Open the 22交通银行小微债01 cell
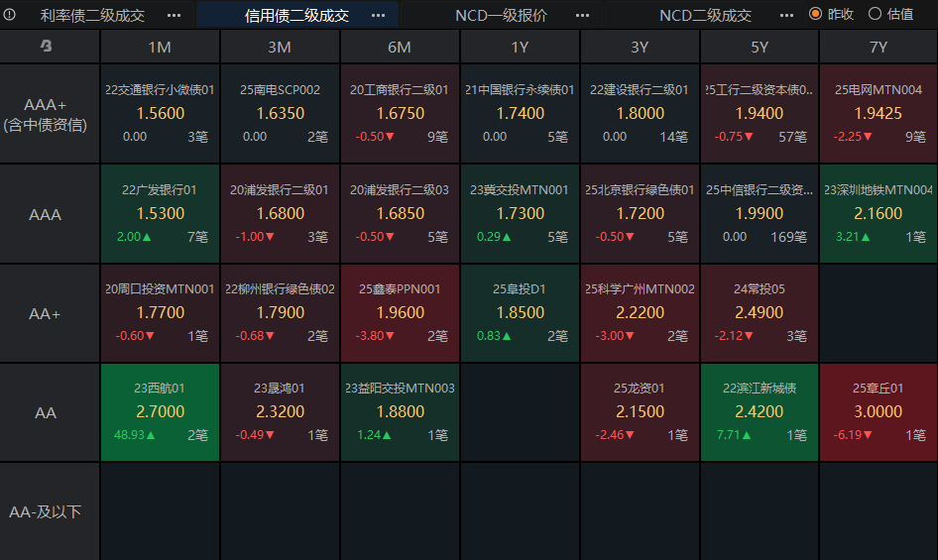 tap(160, 114)
